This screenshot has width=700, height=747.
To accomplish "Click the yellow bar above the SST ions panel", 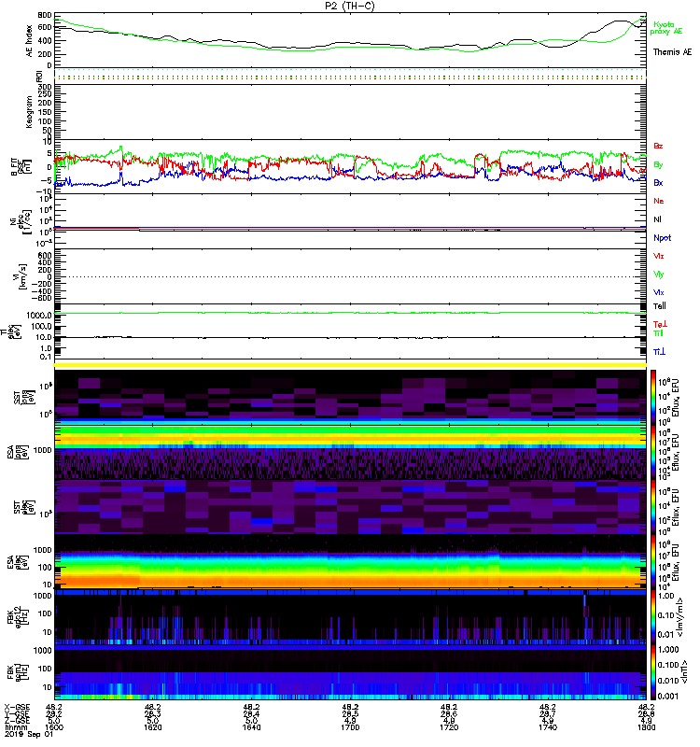I will pos(350,365).
